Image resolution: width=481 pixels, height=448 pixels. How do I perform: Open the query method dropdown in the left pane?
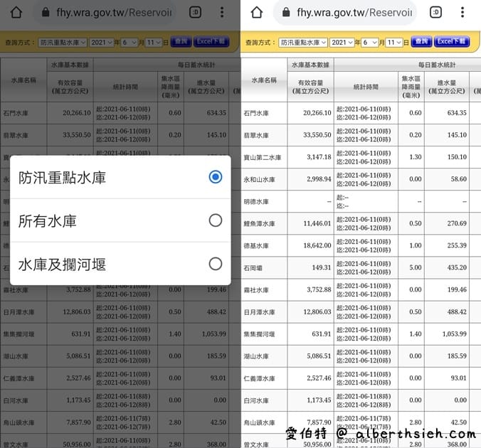coord(63,43)
